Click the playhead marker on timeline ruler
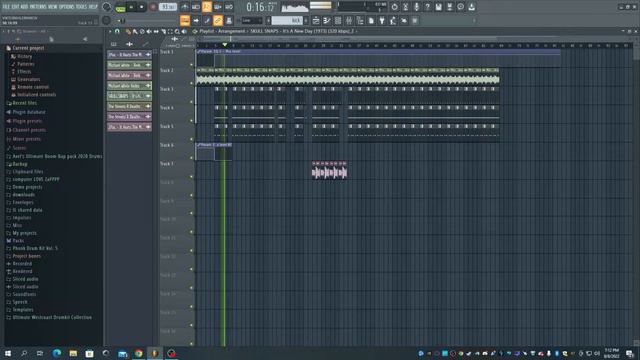 (x=224, y=44)
